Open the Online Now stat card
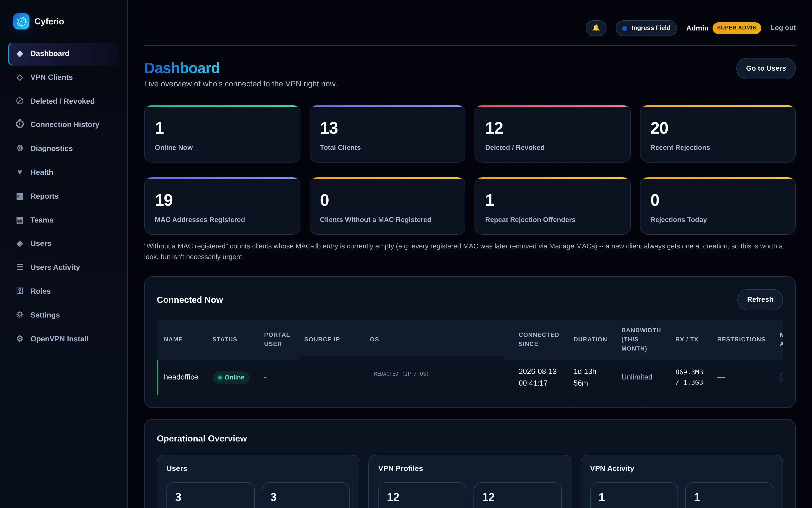This screenshot has height=508, width=812. (222, 134)
